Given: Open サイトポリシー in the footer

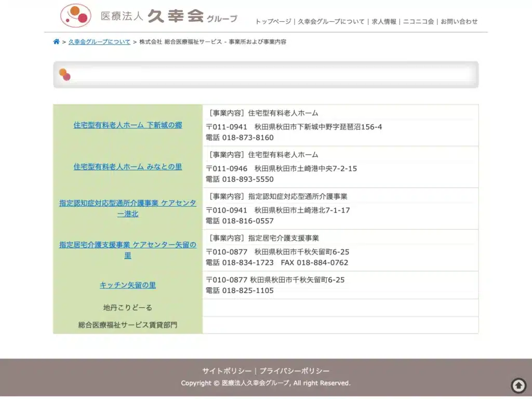Looking at the screenshot, I should [227, 371].
